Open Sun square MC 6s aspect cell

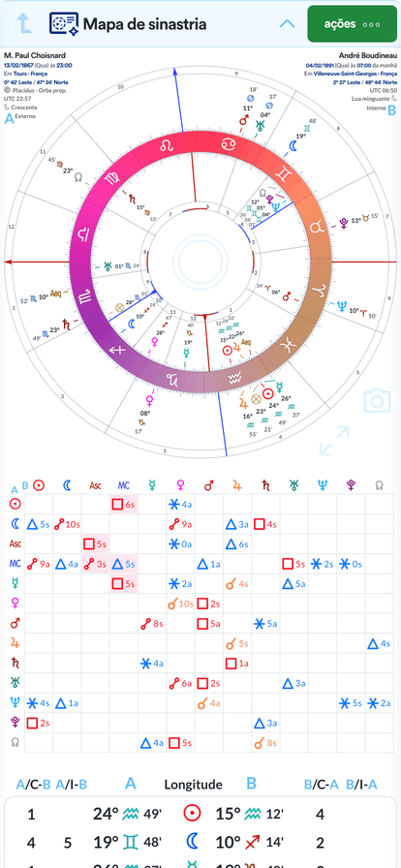coord(124,505)
